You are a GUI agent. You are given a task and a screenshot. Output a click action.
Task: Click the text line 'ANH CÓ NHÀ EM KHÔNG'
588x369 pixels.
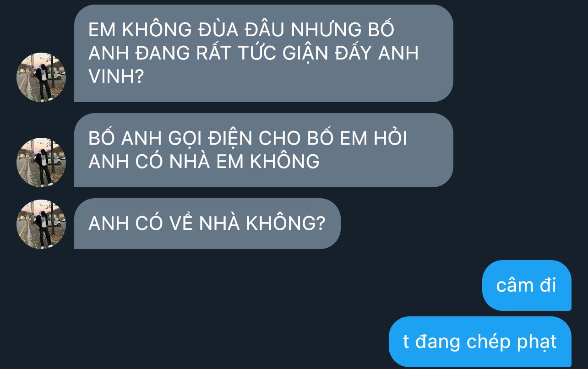(204, 162)
